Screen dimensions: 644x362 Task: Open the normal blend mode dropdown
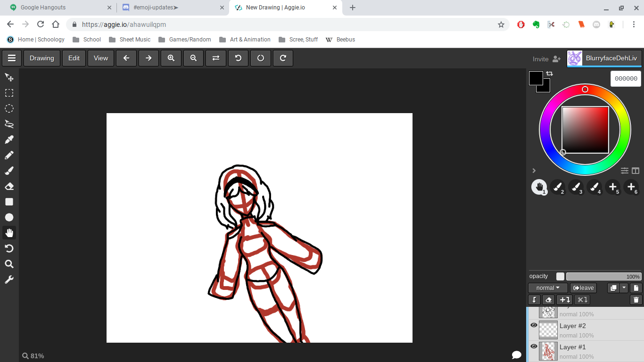coord(548,288)
